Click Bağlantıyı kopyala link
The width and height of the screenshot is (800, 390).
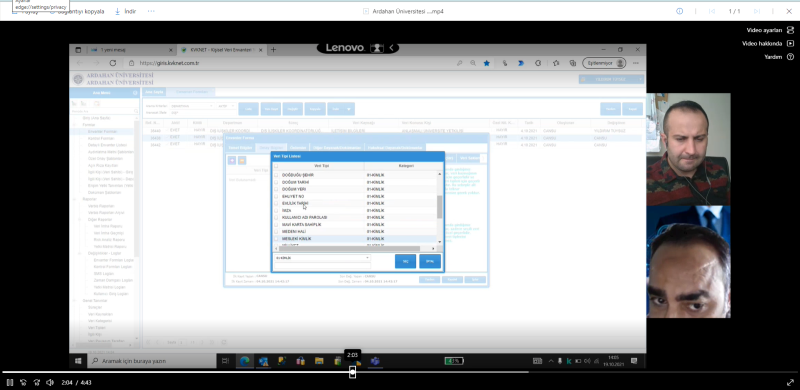tap(77, 11)
